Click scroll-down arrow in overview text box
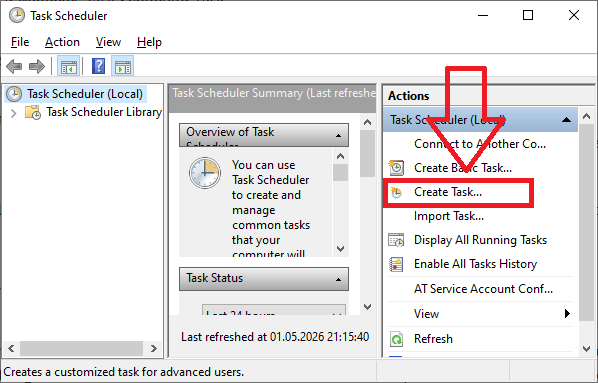Viewport: 598px width, 383px height. tap(341, 249)
